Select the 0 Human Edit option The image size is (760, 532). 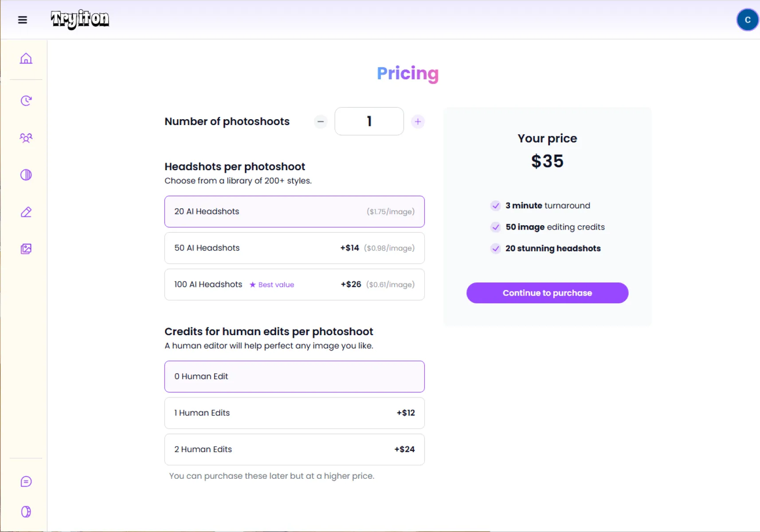point(294,376)
